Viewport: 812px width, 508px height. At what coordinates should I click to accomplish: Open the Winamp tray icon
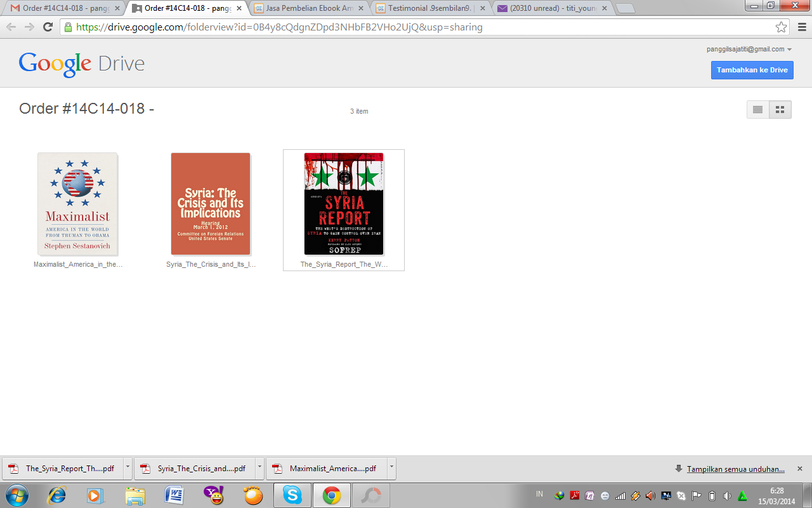pyautogui.click(x=636, y=496)
